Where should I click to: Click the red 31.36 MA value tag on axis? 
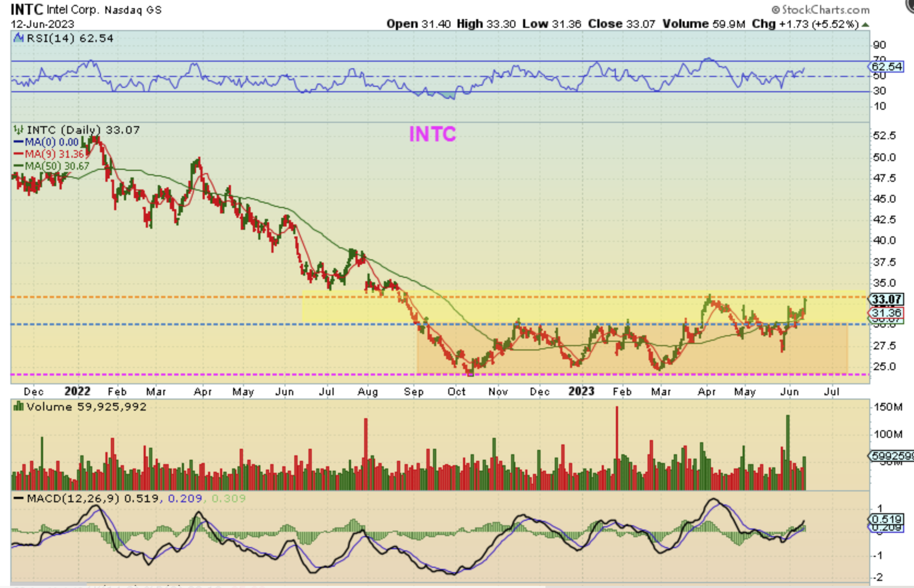(x=887, y=313)
